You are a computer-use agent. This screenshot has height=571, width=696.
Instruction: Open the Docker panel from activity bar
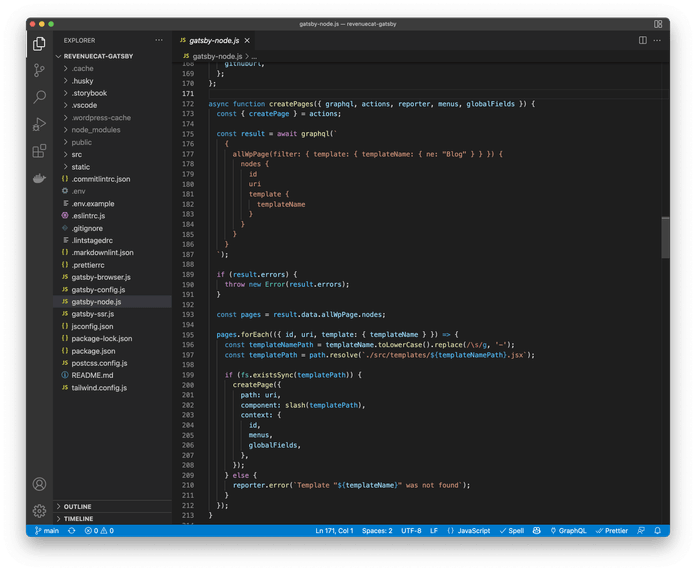coord(39,179)
